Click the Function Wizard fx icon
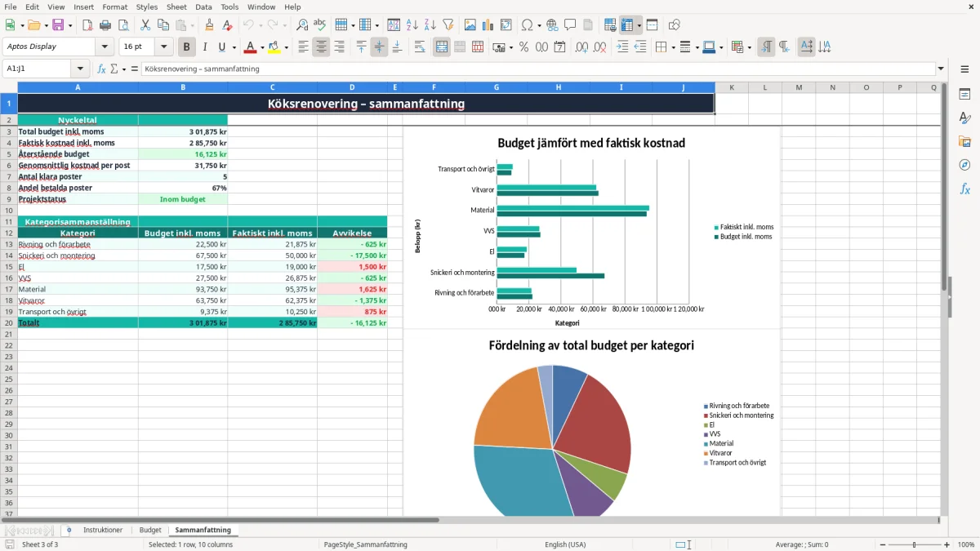980x551 pixels. (102, 69)
